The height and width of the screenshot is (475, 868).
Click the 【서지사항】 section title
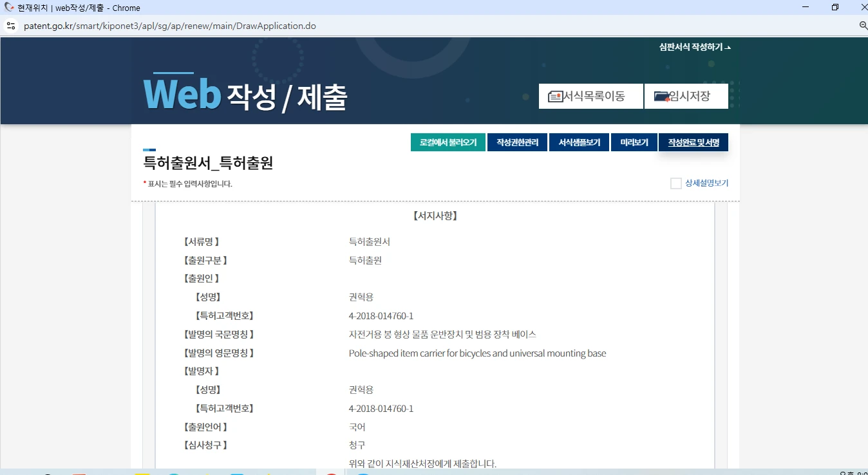point(435,216)
